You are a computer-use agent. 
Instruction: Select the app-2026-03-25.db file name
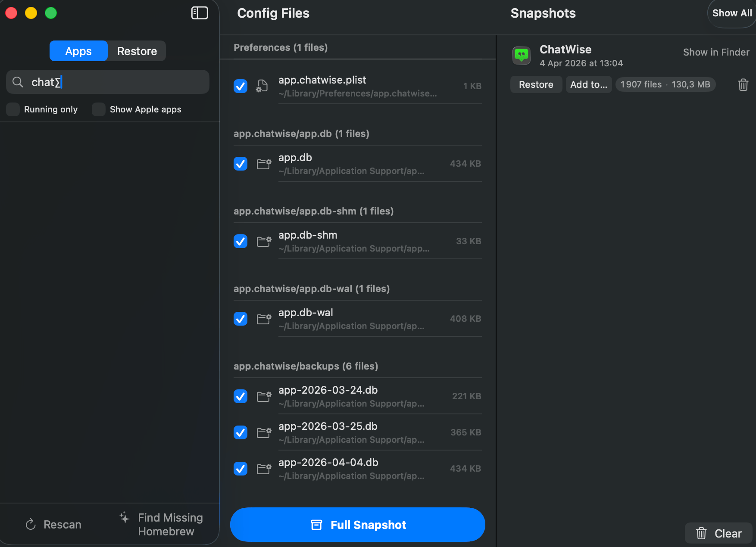pyautogui.click(x=328, y=426)
